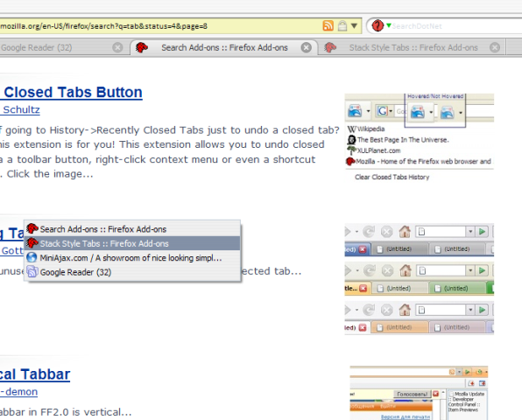The width and height of the screenshot is (522, 420).
Task: Close the Stack Style Tabs tab
Action: [495, 47]
